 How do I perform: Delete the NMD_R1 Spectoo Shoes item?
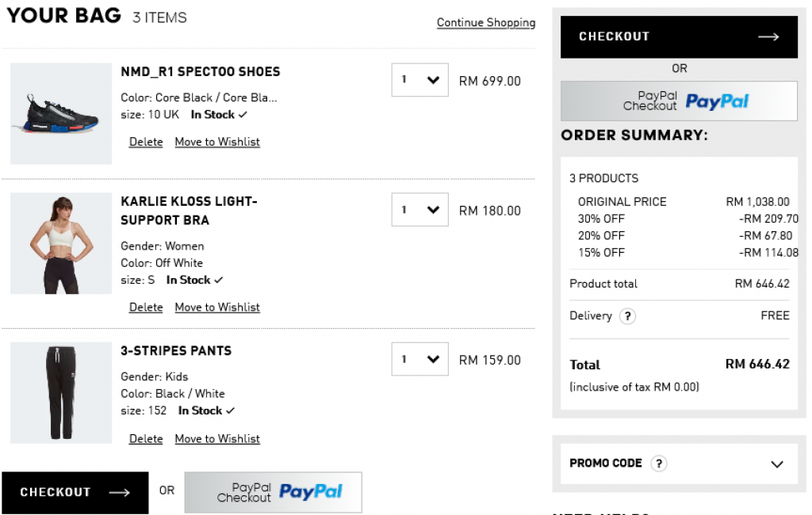146,142
